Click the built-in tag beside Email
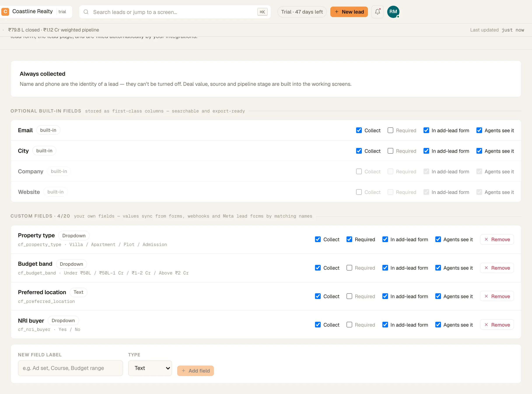This screenshot has width=532, height=394. point(48,130)
